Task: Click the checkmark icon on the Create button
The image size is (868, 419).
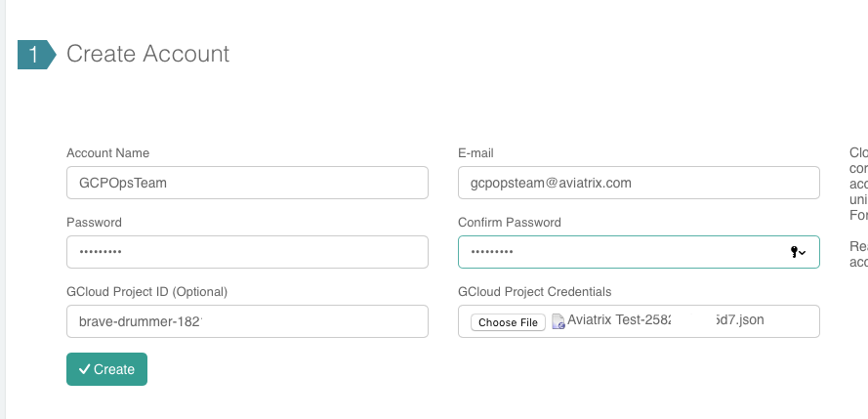Action: (x=84, y=369)
